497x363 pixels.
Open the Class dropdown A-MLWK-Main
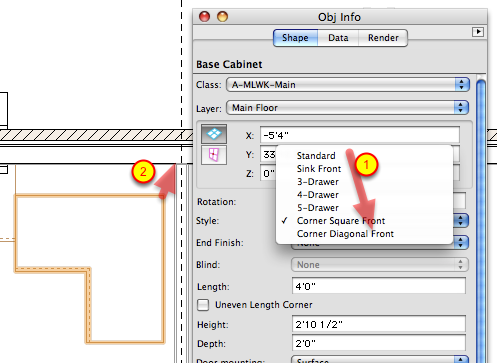[348, 85]
